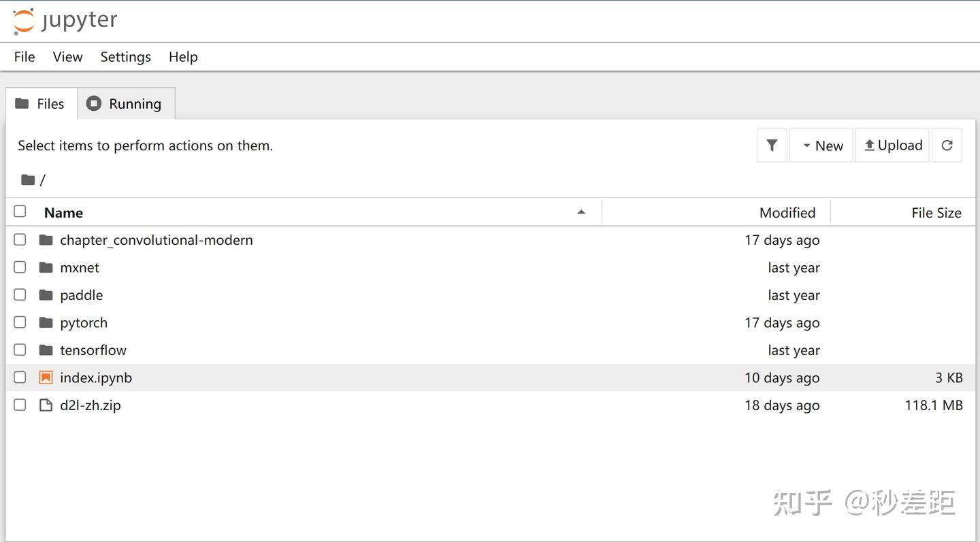980x542 pixels.
Task: Open the New dropdown menu
Action: pyautogui.click(x=821, y=146)
